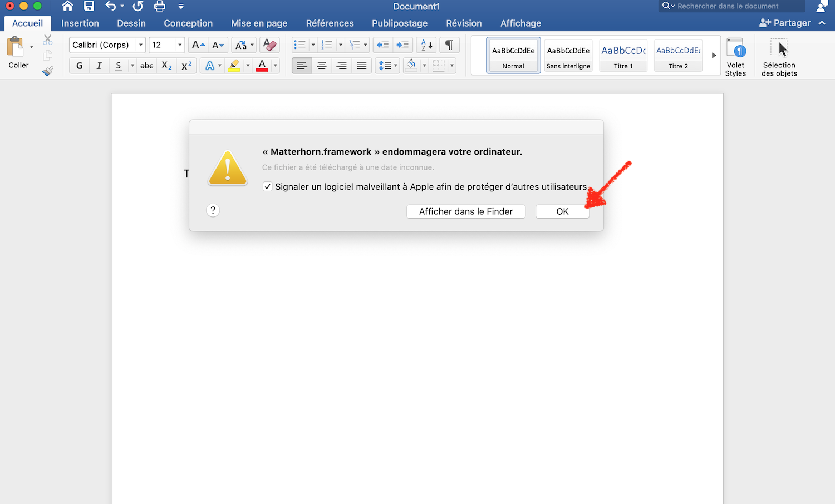Expand the styles gallery arrow
Screen dimensions: 835x504
pos(714,55)
